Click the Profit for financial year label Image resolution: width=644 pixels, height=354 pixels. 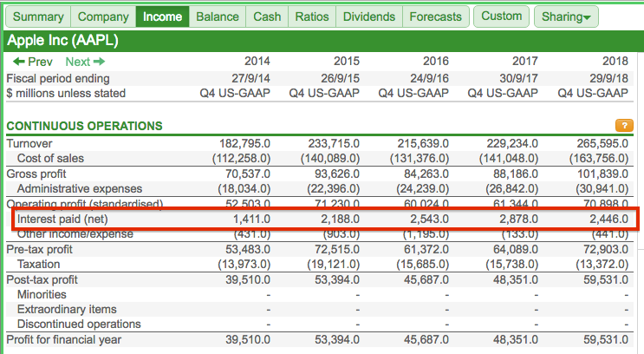[x=64, y=340]
